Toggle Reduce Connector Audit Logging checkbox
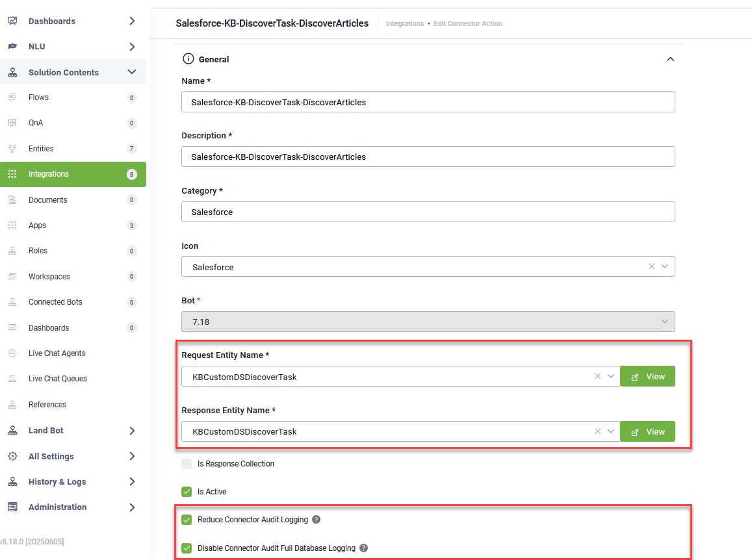Image resolution: width=752 pixels, height=560 pixels. 187,520
